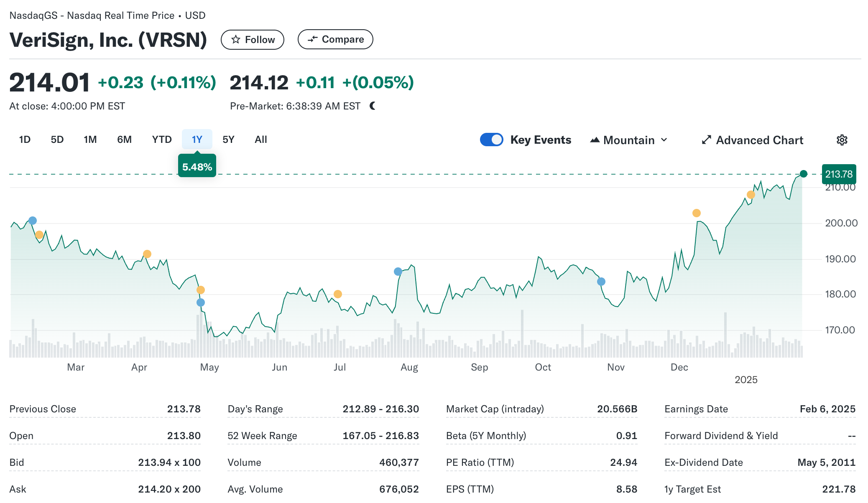Click the mountain chart type icon
The height and width of the screenshot is (503, 868).
(x=595, y=140)
